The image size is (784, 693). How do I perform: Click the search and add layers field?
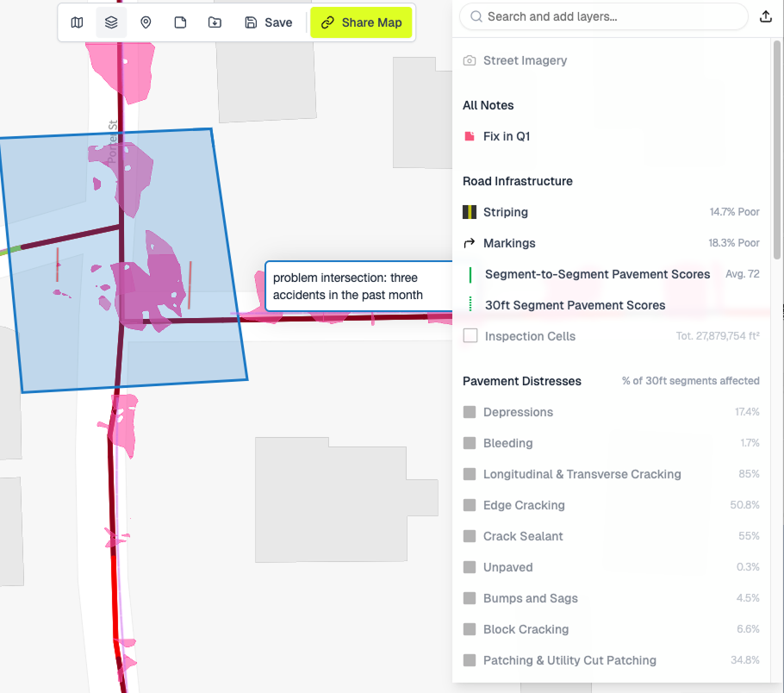[x=603, y=16]
